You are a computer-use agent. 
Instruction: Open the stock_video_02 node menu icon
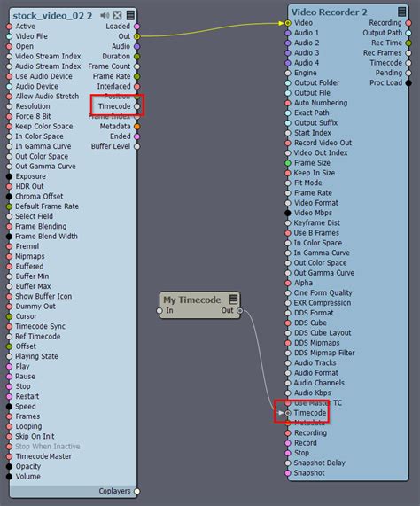tap(130, 15)
